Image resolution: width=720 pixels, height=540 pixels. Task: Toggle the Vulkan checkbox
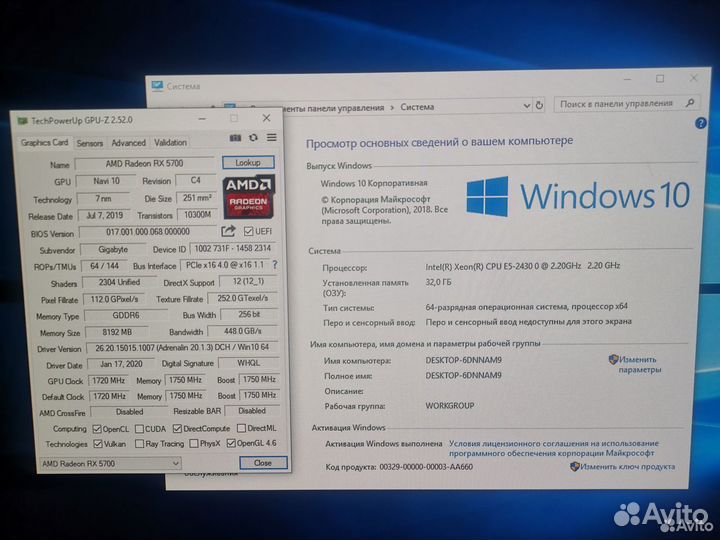[98, 444]
